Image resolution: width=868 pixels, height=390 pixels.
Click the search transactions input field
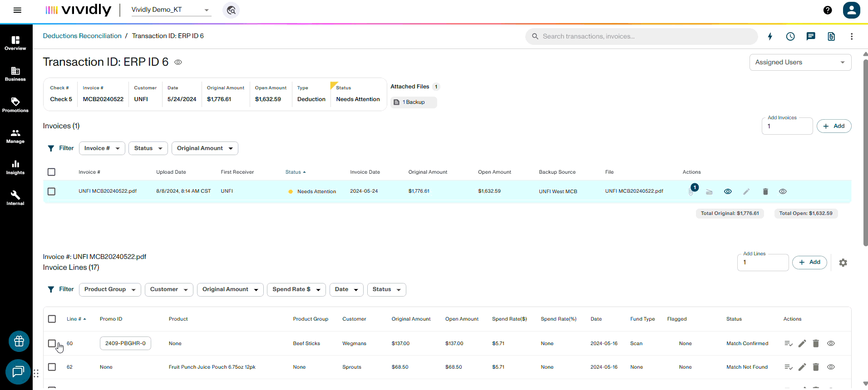pos(641,36)
